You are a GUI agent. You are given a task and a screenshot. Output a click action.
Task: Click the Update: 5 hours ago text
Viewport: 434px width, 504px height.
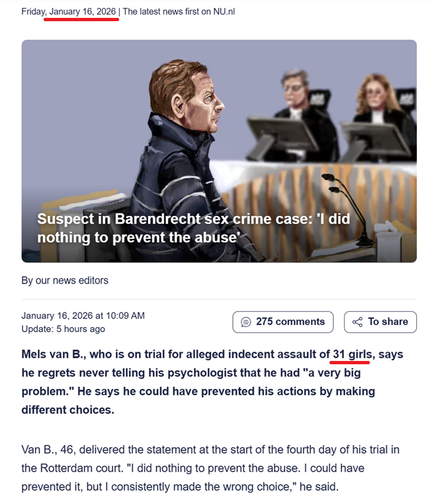point(64,328)
